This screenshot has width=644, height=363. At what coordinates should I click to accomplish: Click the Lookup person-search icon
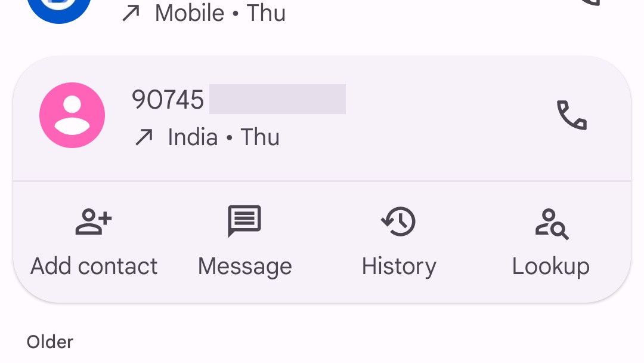tap(552, 224)
